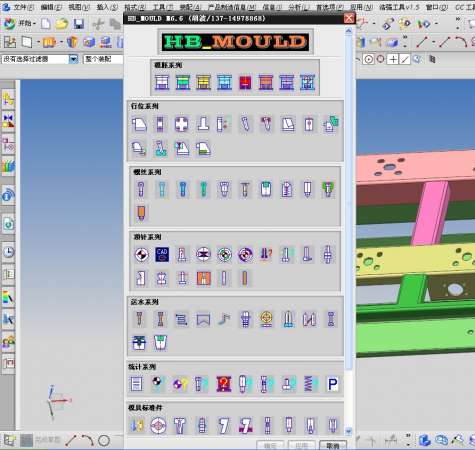The width and height of the screenshot is (475, 450).
Task: Click the clock icon in left sidebar
Action: [9, 251]
